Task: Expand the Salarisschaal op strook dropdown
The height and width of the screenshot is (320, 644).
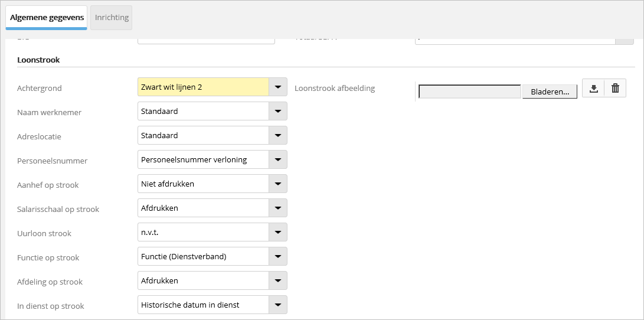Action: (278, 208)
